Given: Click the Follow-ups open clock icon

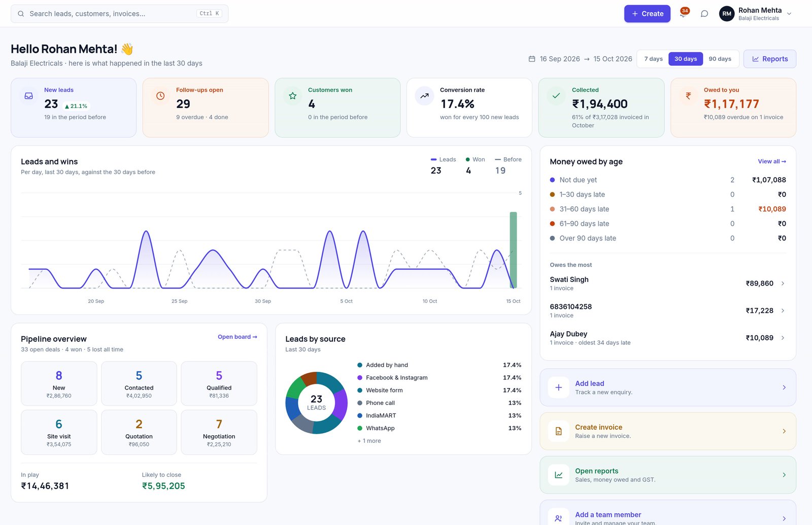Looking at the screenshot, I should click(160, 96).
